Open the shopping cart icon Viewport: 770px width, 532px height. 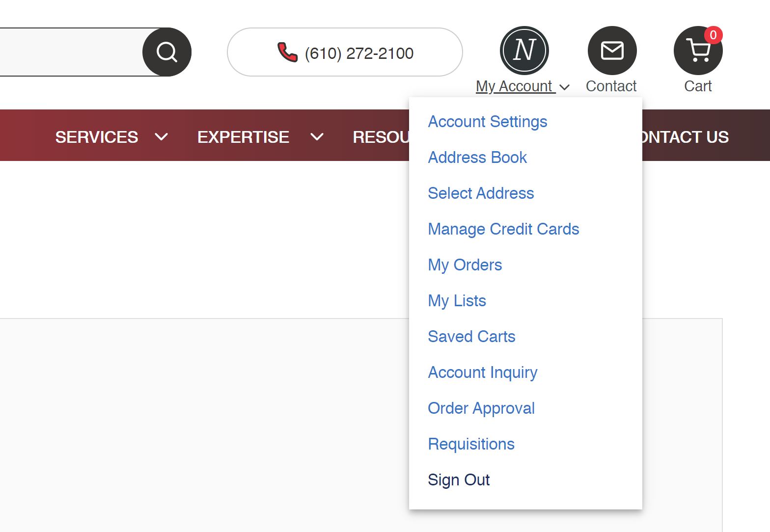(x=698, y=51)
